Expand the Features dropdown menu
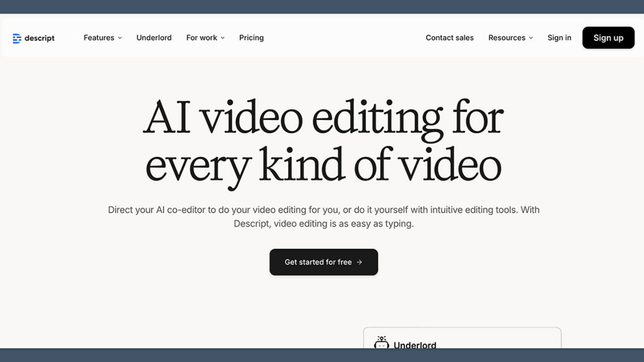 pos(103,38)
